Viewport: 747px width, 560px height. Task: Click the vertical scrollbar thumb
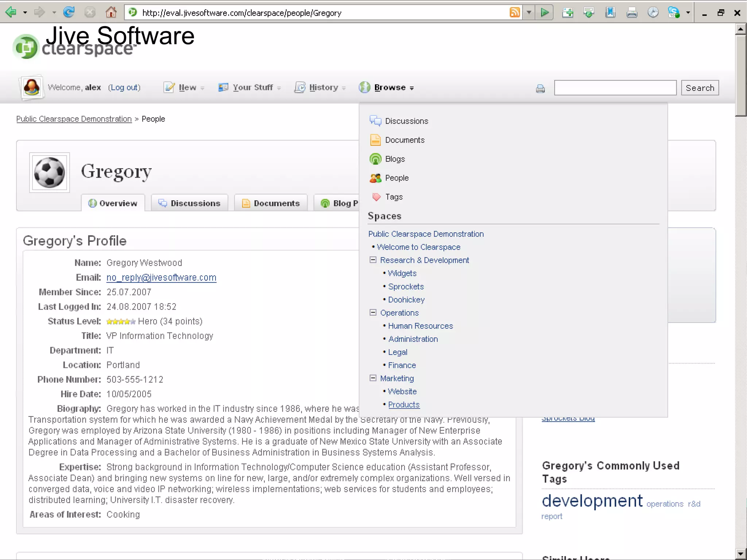point(741,75)
